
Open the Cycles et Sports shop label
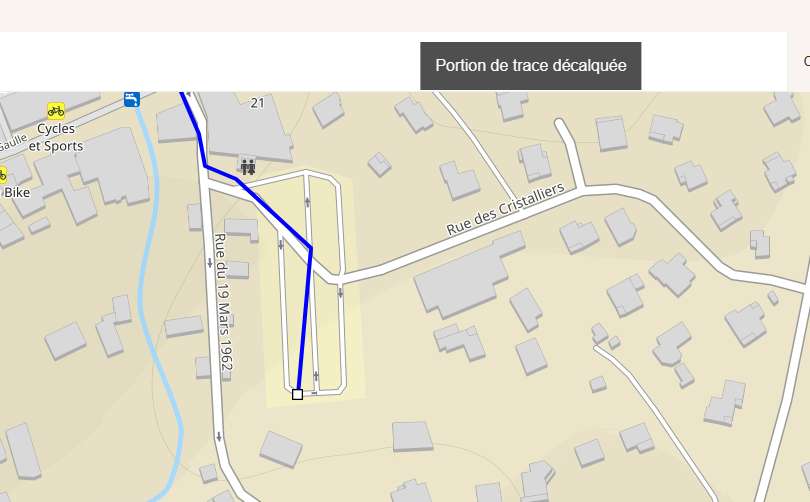coord(56,137)
